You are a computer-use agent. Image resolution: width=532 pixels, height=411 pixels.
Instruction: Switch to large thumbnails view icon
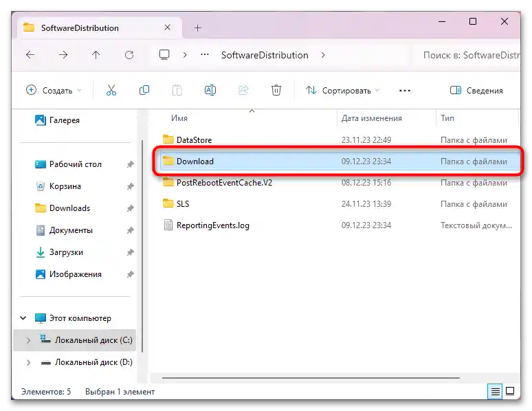coord(510,391)
